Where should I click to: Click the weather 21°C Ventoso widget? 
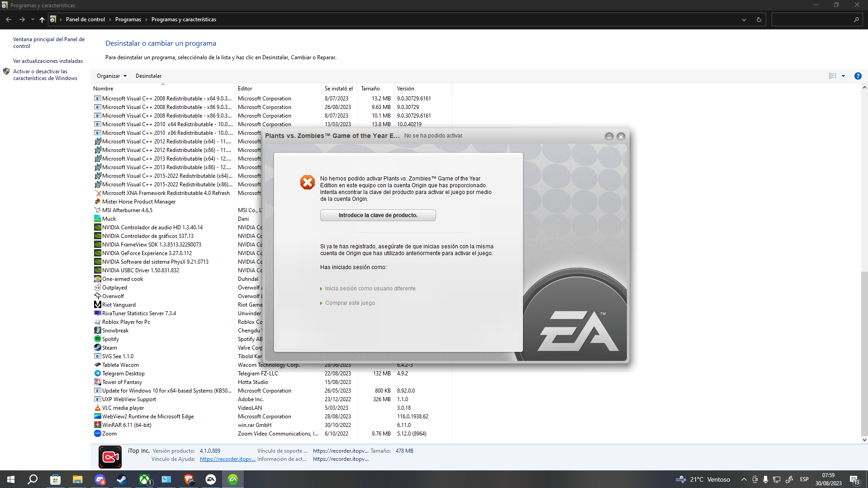(x=703, y=479)
